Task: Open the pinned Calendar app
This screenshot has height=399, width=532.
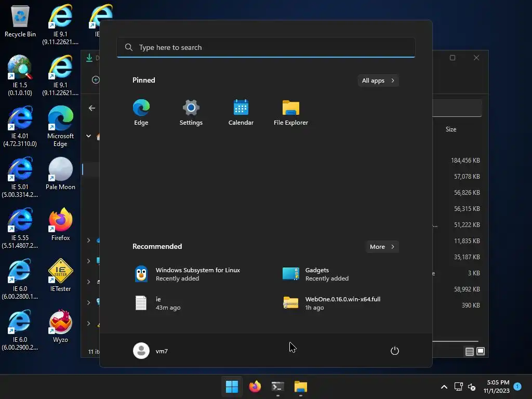Action: tap(241, 113)
